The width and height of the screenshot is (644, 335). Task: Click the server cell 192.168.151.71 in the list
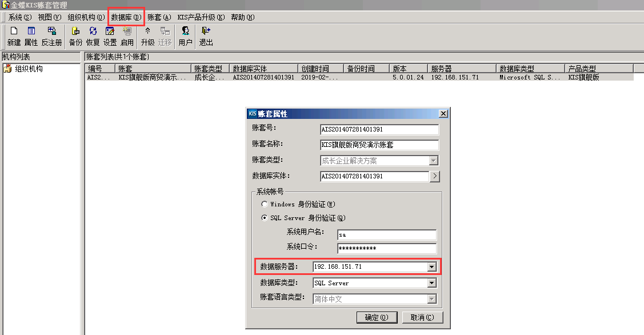tap(455, 77)
